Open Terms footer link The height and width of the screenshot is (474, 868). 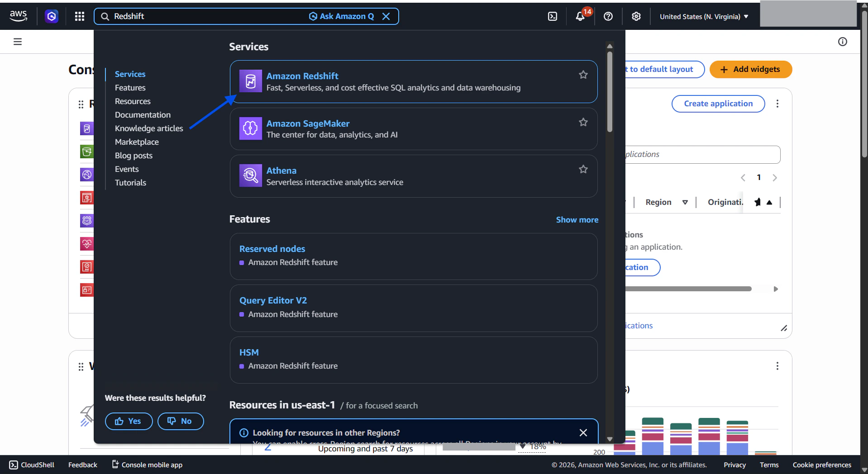(x=769, y=465)
